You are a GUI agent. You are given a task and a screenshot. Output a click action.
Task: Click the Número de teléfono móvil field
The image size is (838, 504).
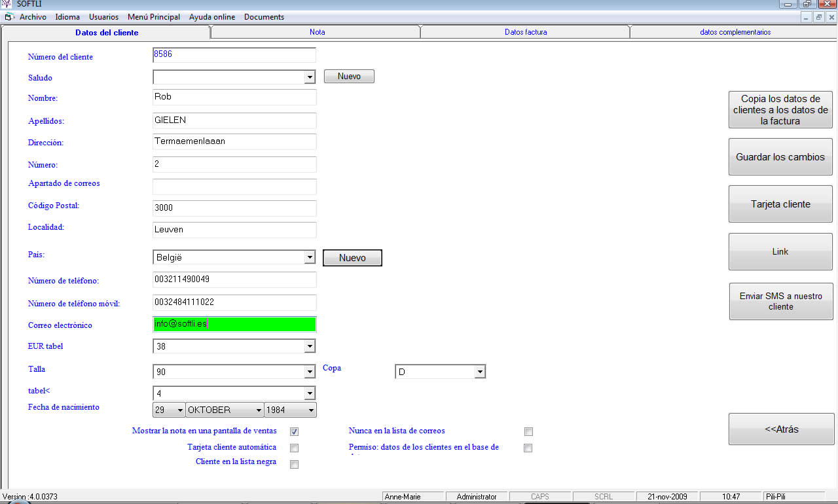point(234,302)
